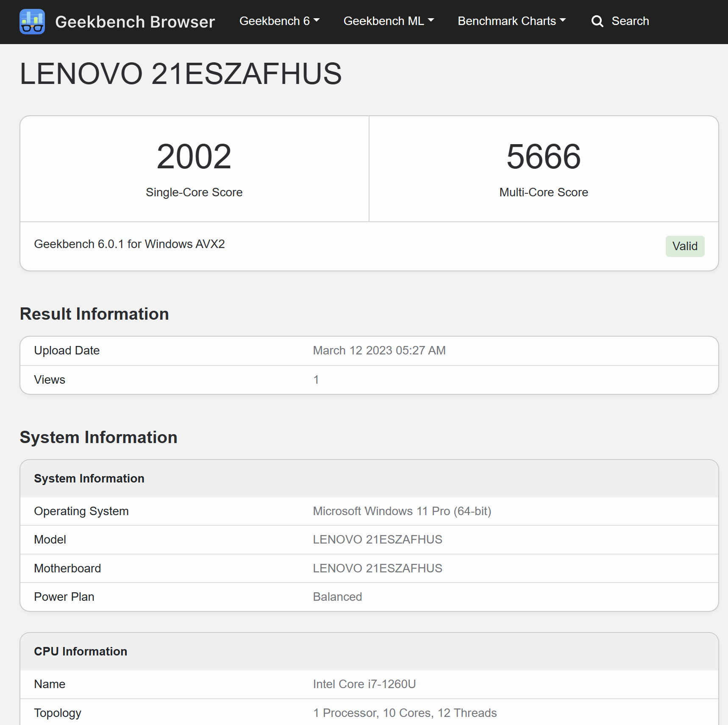Click '1 Processor, 10 Cores, 12 Threads' value
This screenshot has width=728, height=725.
405,713
